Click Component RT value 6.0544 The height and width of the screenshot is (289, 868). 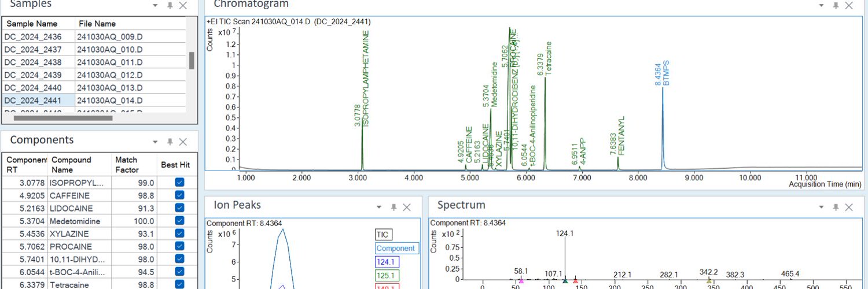(33, 272)
